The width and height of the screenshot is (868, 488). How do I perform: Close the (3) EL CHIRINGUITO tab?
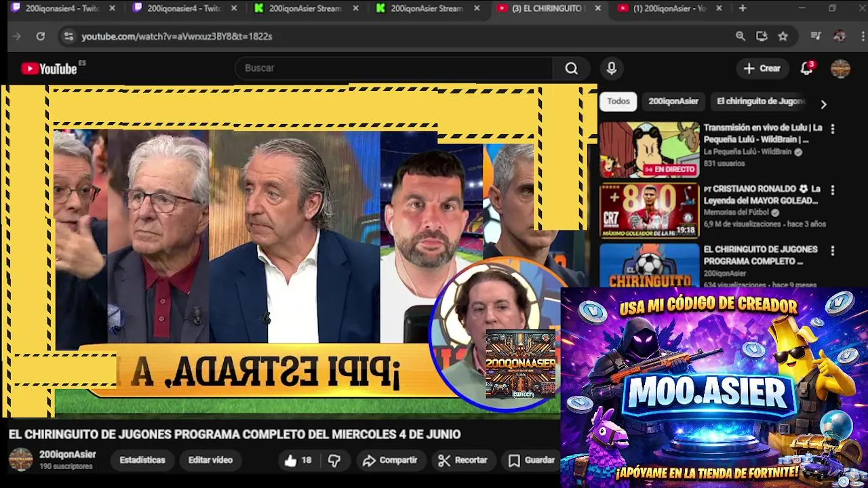[597, 9]
